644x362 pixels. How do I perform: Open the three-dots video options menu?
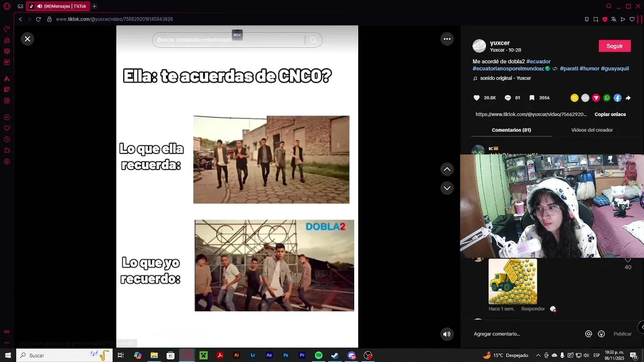(447, 39)
